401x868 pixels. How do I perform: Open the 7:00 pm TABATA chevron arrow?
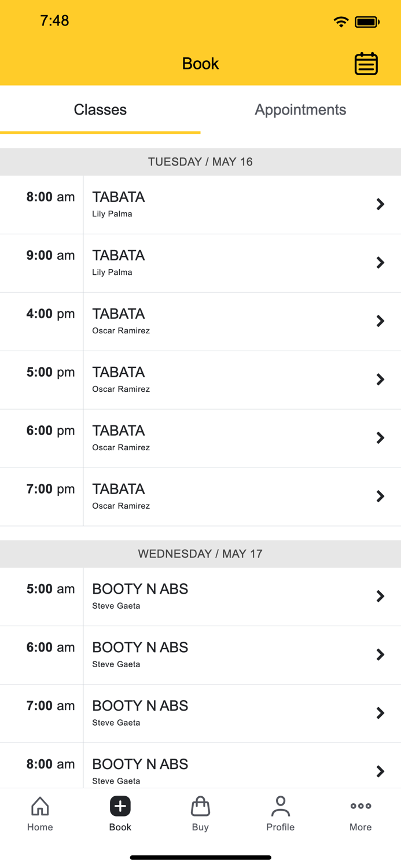(x=380, y=496)
